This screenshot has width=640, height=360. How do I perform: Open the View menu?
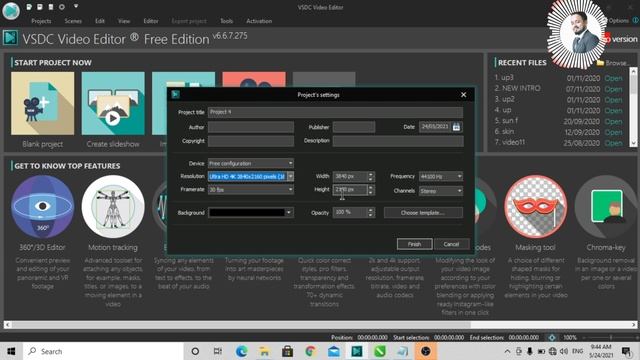click(x=124, y=21)
